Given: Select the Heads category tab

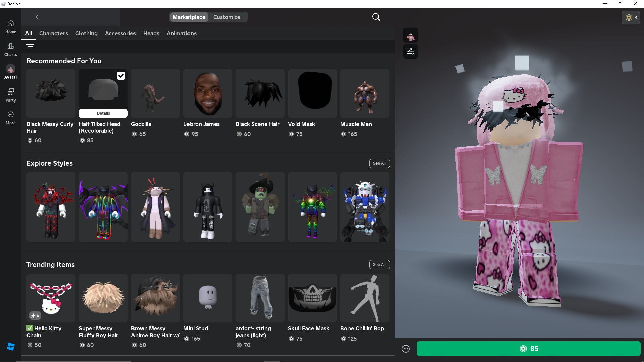Looking at the screenshot, I should (151, 33).
